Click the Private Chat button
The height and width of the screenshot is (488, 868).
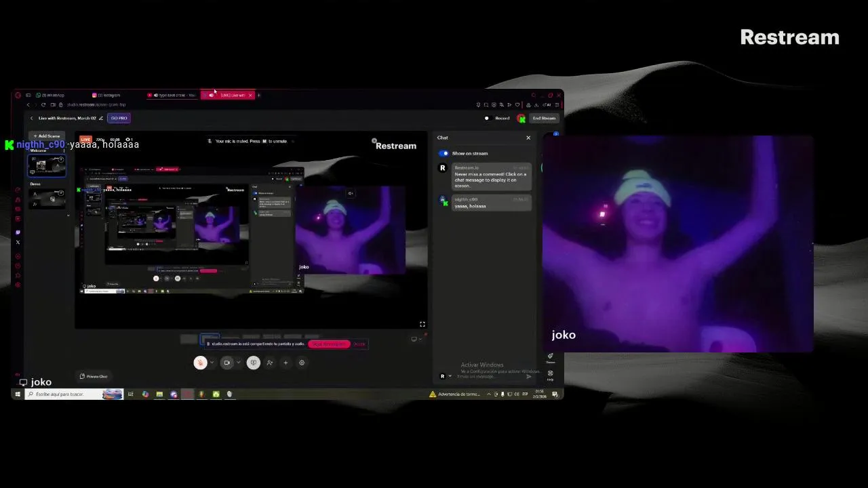coord(94,376)
